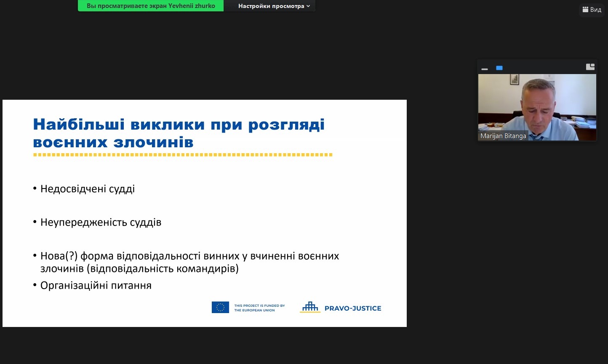Click the chevron next to Настройки просмотра
Image resolution: width=608 pixels, height=364 pixels.
(x=308, y=6)
